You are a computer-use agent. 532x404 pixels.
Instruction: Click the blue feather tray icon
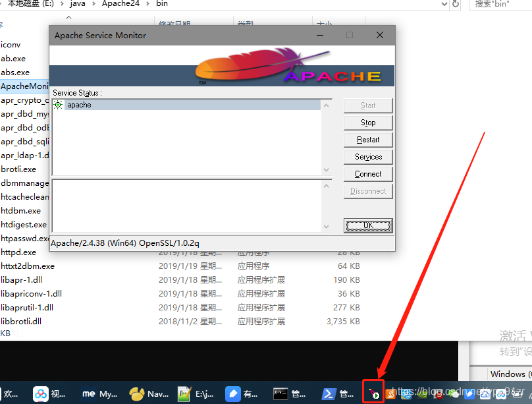point(469,394)
